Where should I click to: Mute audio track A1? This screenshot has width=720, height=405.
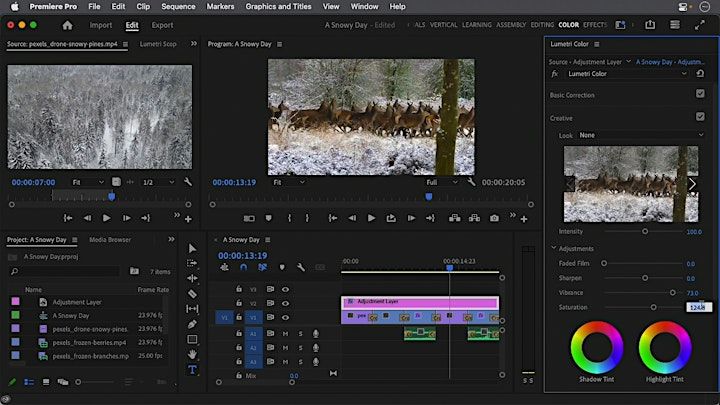coord(285,333)
